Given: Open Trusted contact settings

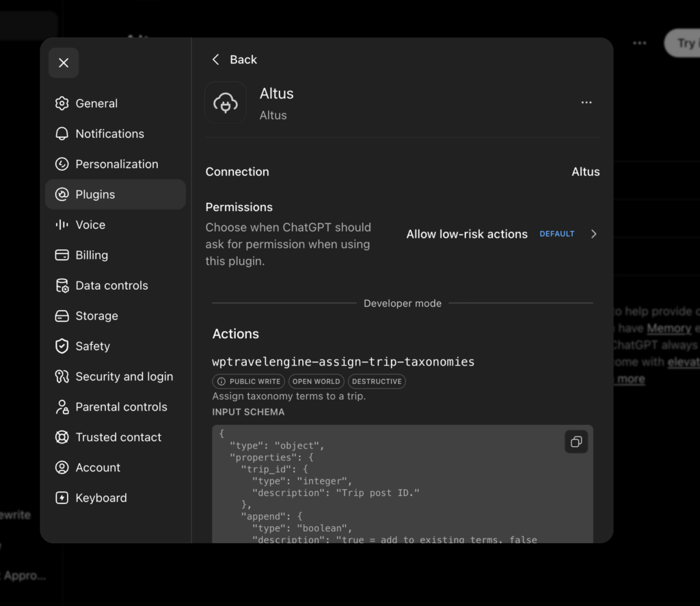Looking at the screenshot, I should (x=115, y=437).
